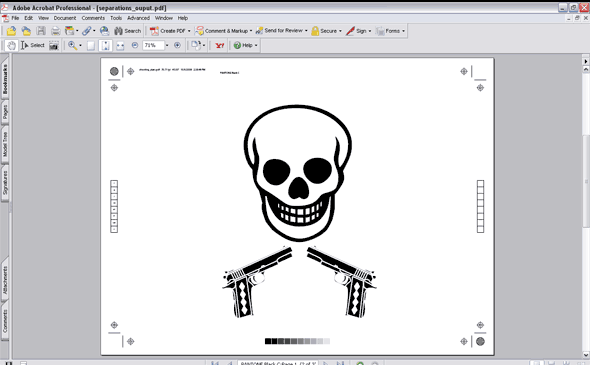Open the Comments menu
Screen dimensions: 590x365
pos(93,18)
